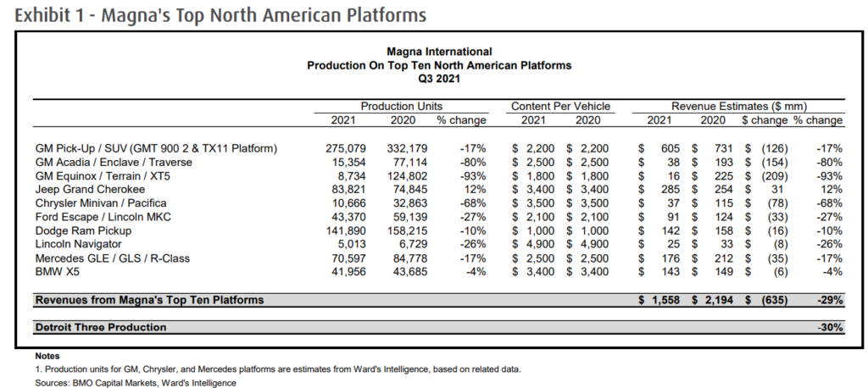Click the 'Revenue Estimates ($ mm)' header
868x388 pixels.
(x=739, y=106)
